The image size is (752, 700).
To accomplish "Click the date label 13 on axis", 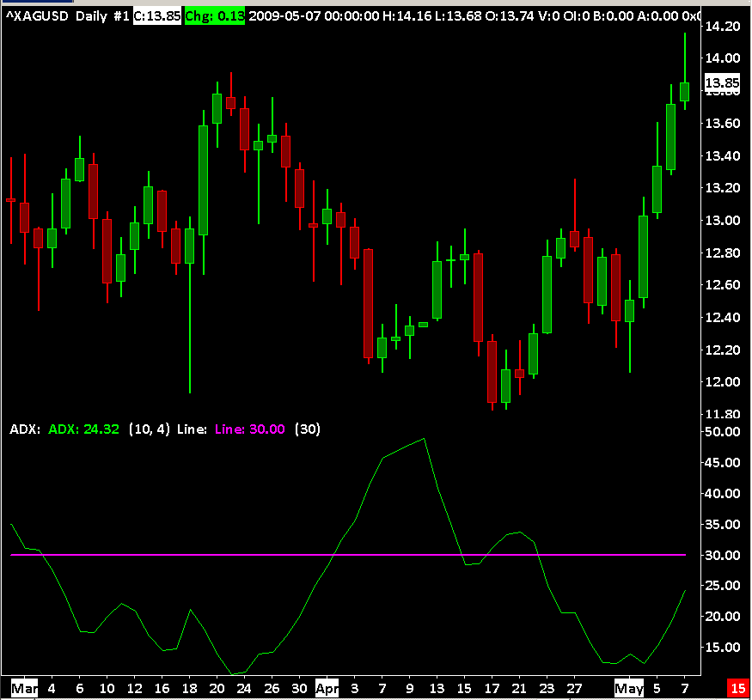I will [437, 689].
